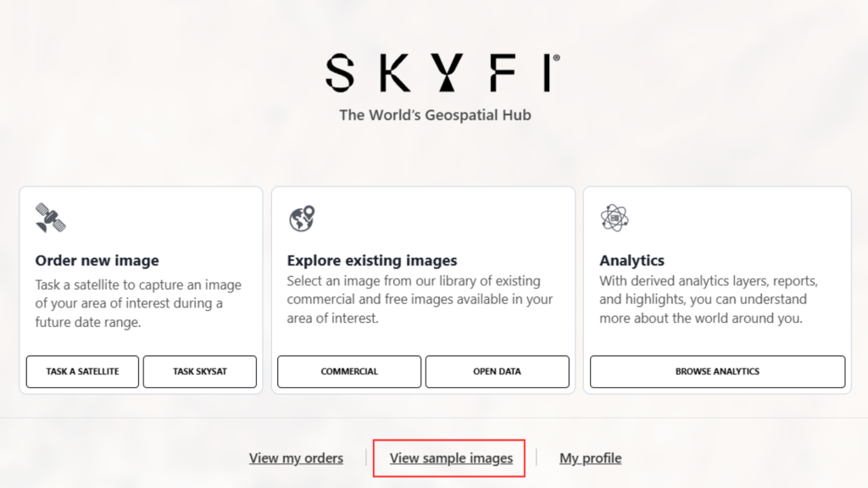Image resolution: width=868 pixels, height=488 pixels.
Task: Click the satellite icon in Order new image card
Action: pyautogui.click(x=50, y=218)
